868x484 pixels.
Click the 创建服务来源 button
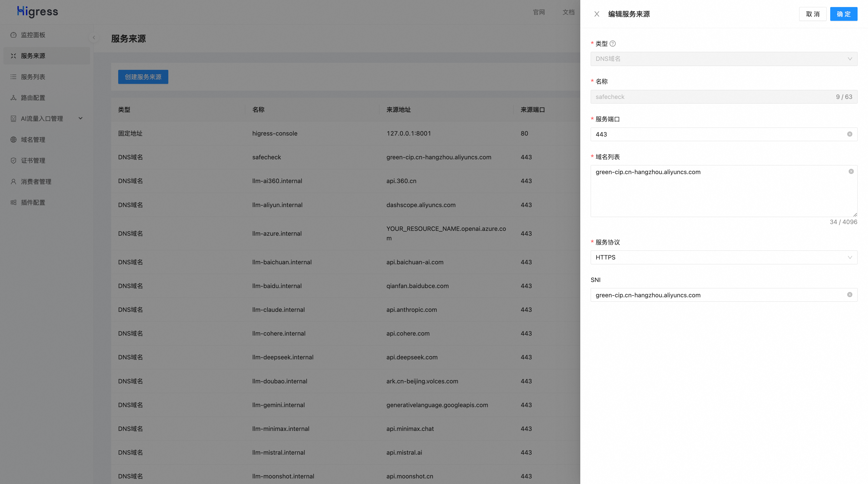pos(143,77)
